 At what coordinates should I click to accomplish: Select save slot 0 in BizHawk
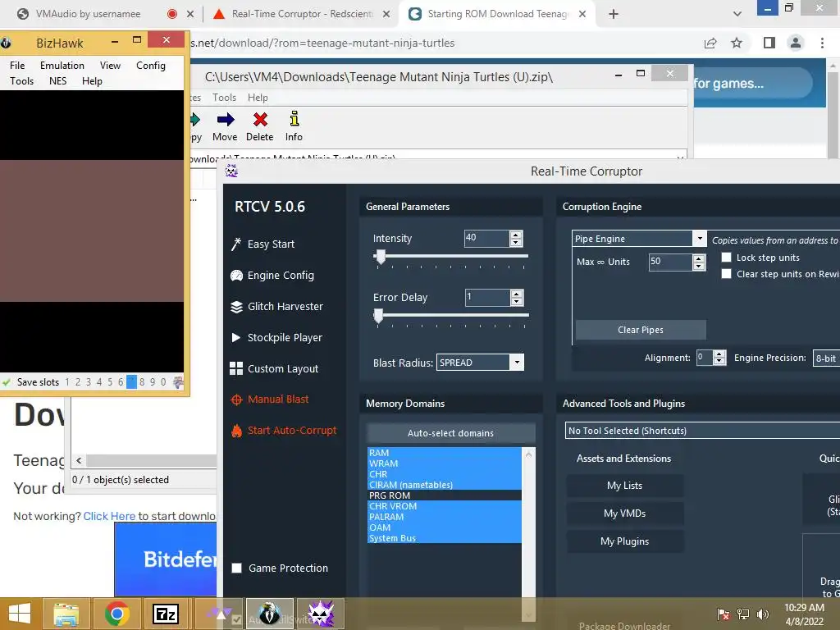point(163,382)
